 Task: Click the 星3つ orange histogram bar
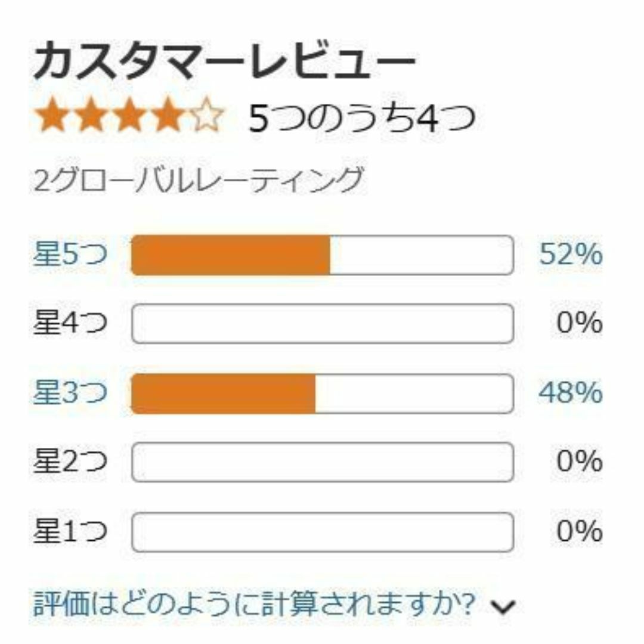tap(323, 394)
